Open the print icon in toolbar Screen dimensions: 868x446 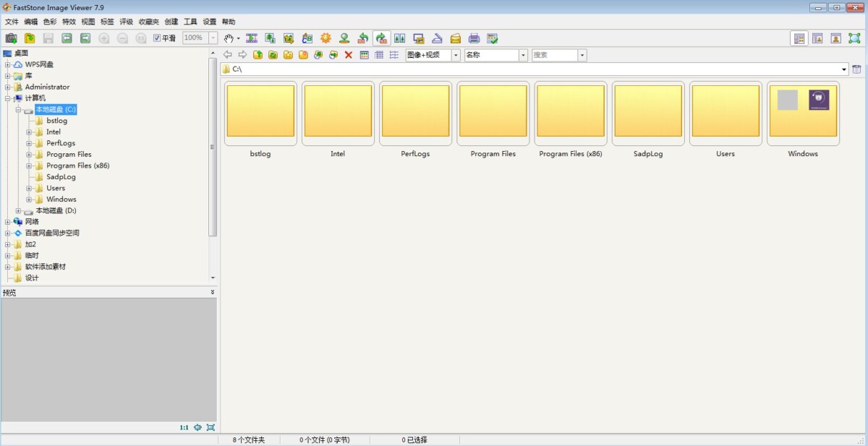[x=474, y=38]
